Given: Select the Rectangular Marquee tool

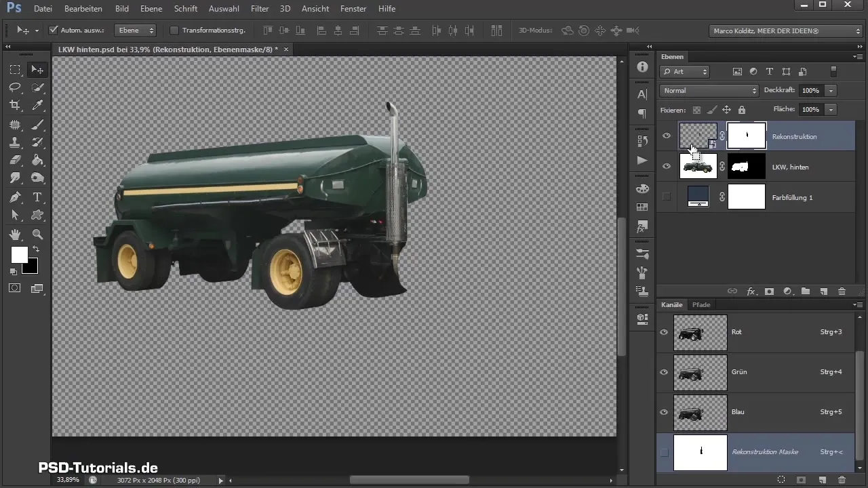Looking at the screenshot, I should [15, 70].
